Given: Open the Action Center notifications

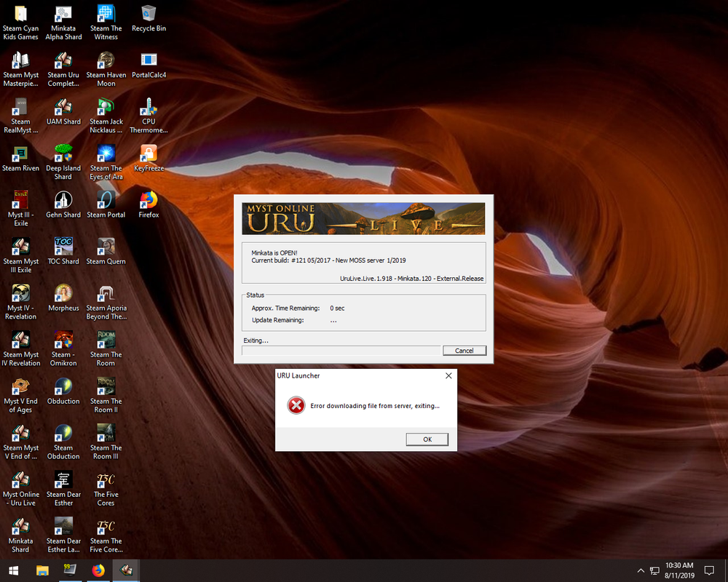Looking at the screenshot, I should pos(709,570).
